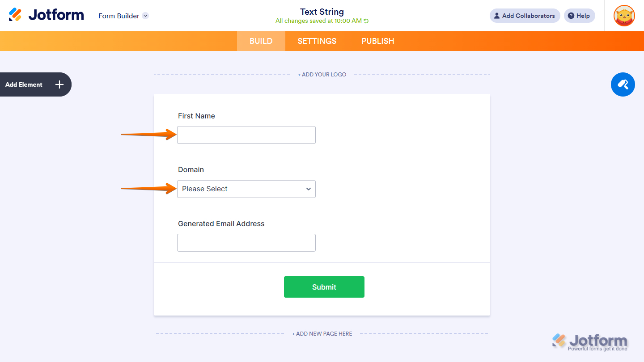Screen dimensions: 644x362
Task: Click the Add Collaborators person icon
Action: 497,16
